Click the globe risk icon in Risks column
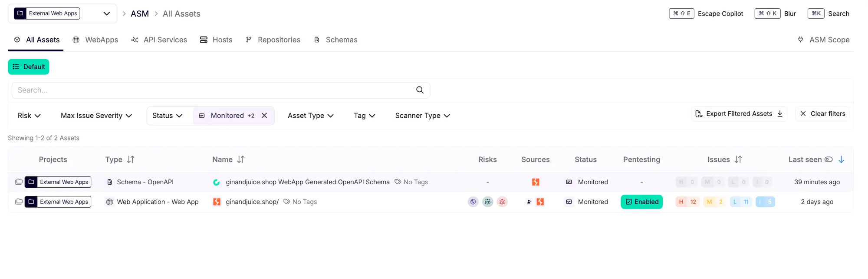The height and width of the screenshot is (279, 868). click(473, 202)
